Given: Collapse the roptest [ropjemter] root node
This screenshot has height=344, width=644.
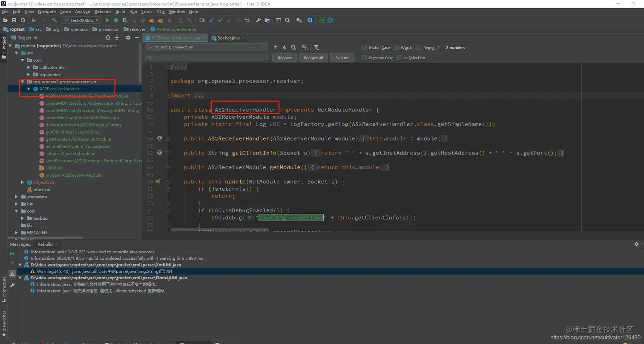Looking at the screenshot, I should 11,46.
